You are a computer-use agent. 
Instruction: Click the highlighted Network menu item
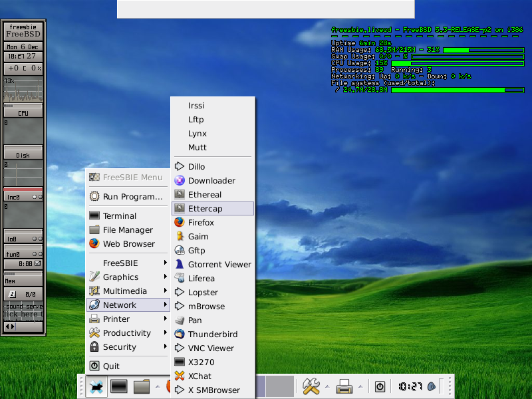128,305
